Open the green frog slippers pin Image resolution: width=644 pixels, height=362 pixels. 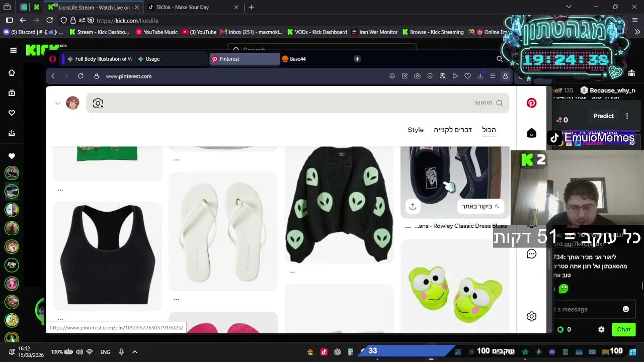pos(455,286)
